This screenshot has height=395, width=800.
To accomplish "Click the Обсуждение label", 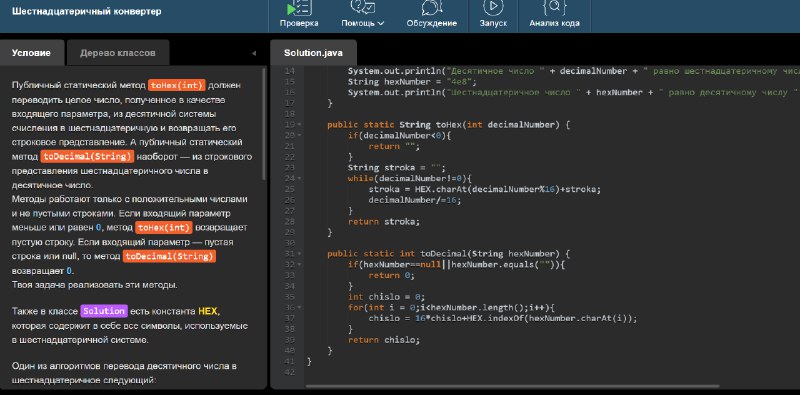I will coord(432,23).
